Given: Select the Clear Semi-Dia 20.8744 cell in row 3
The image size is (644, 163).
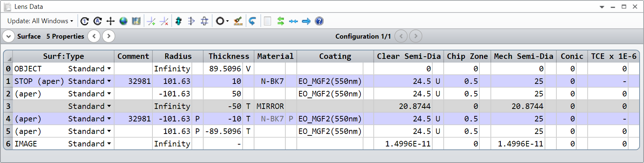Looking at the screenshot, I should tap(403, 106).
